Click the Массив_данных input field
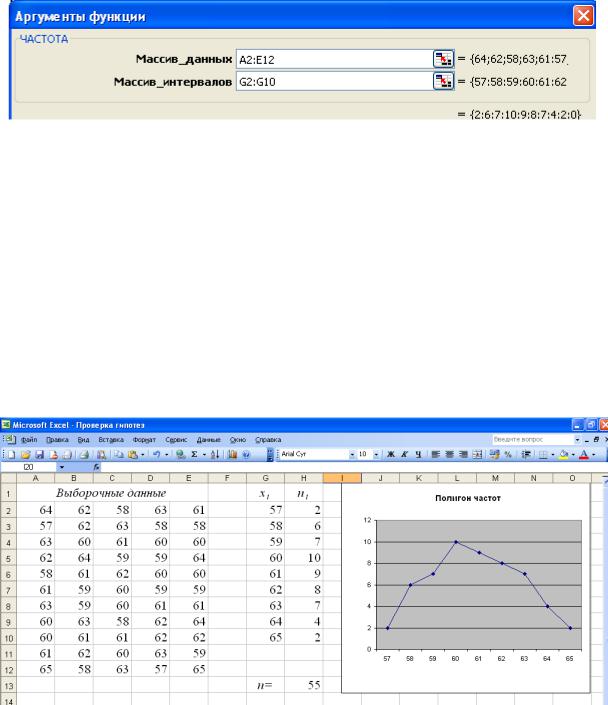This screenshot has width=608, height=705. coord(334,59)
